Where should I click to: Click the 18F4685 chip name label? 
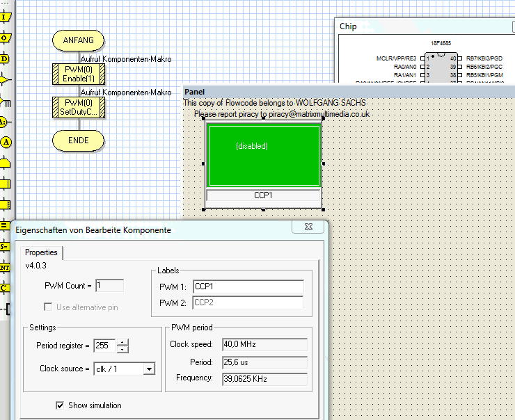pos(441,43)
